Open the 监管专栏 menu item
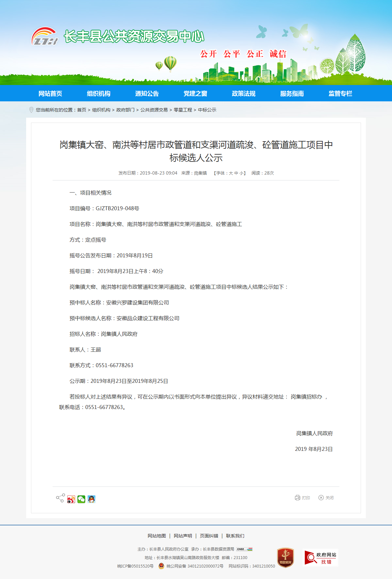The image size is (392, 579). coord(340,94)
